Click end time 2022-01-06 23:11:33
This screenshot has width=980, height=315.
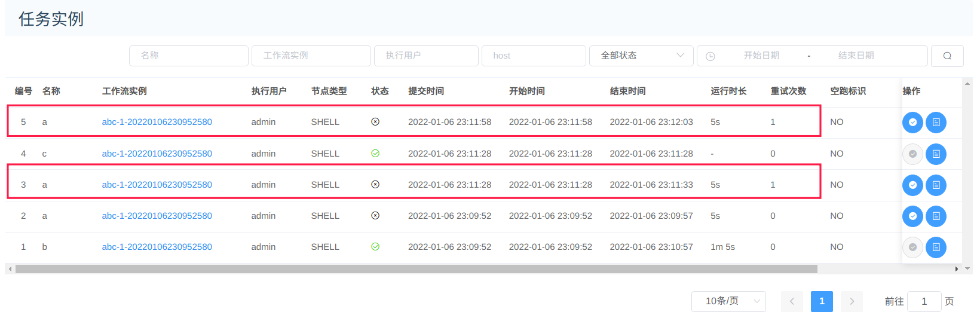tap(651, 185)
